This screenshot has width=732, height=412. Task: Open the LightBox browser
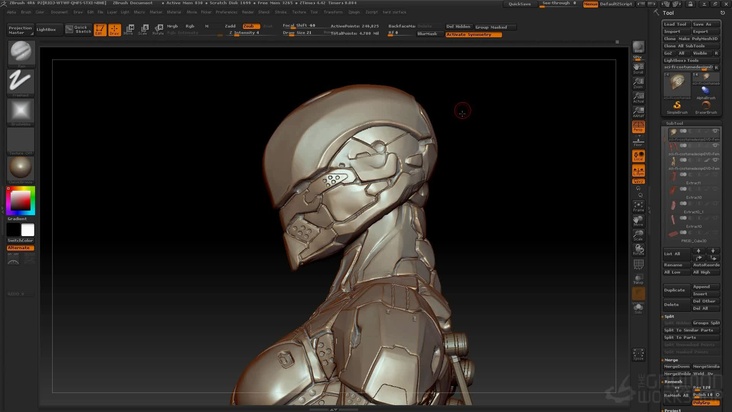(x=47, y=30)
